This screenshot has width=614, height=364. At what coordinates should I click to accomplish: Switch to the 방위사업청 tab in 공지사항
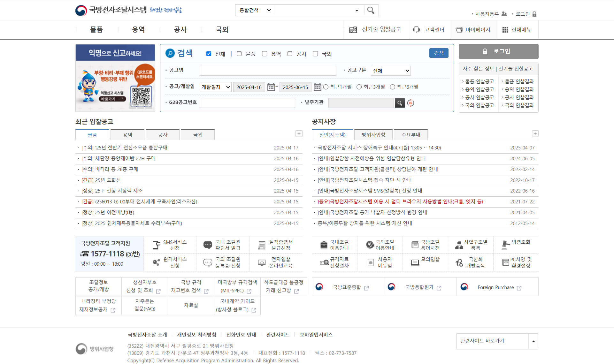point(373,135)
